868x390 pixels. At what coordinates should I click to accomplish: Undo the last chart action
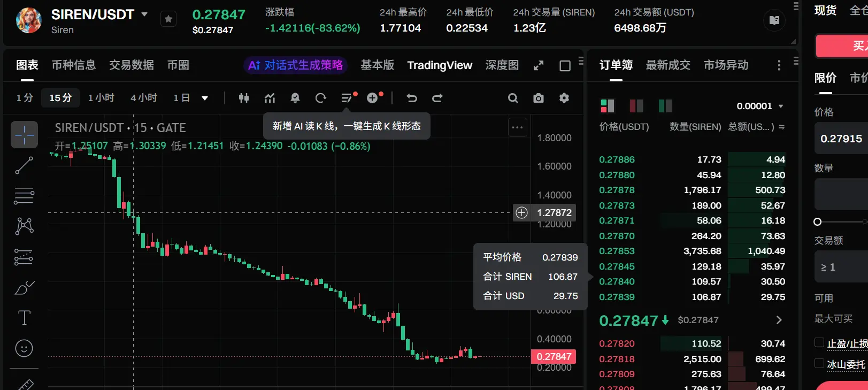point(412,98)
